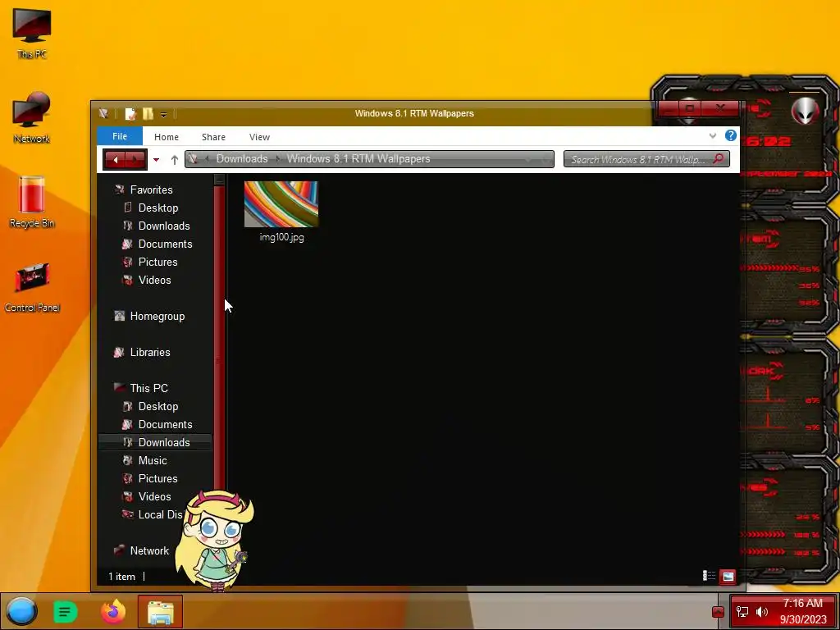Select Favorites in navigation pane
Image resolution: width=840 pixels, height=630 pixels.
151,189
